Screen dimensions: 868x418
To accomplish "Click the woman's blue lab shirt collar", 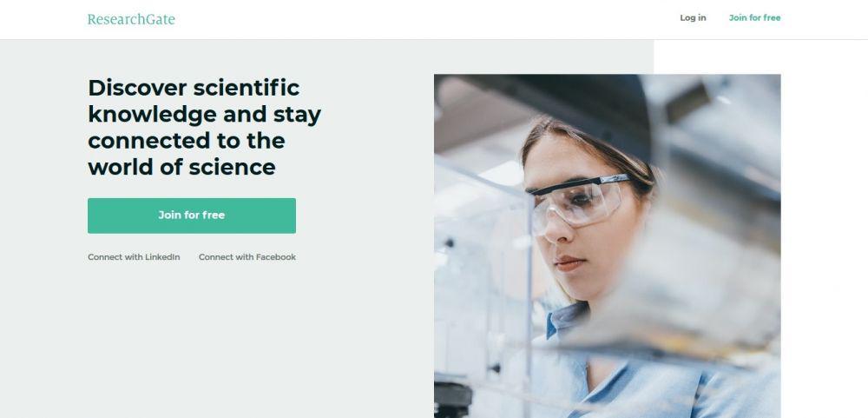I will [565, 320].
